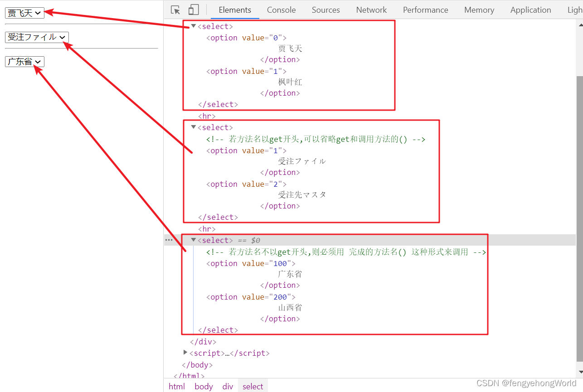This screenshot has width=583, height=392.
Task: Select the second hr element line
Action: [x=207, y=229]
